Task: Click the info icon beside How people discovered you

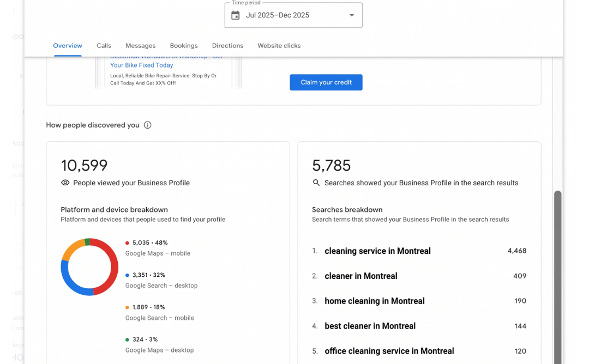Action: (148, 125)
